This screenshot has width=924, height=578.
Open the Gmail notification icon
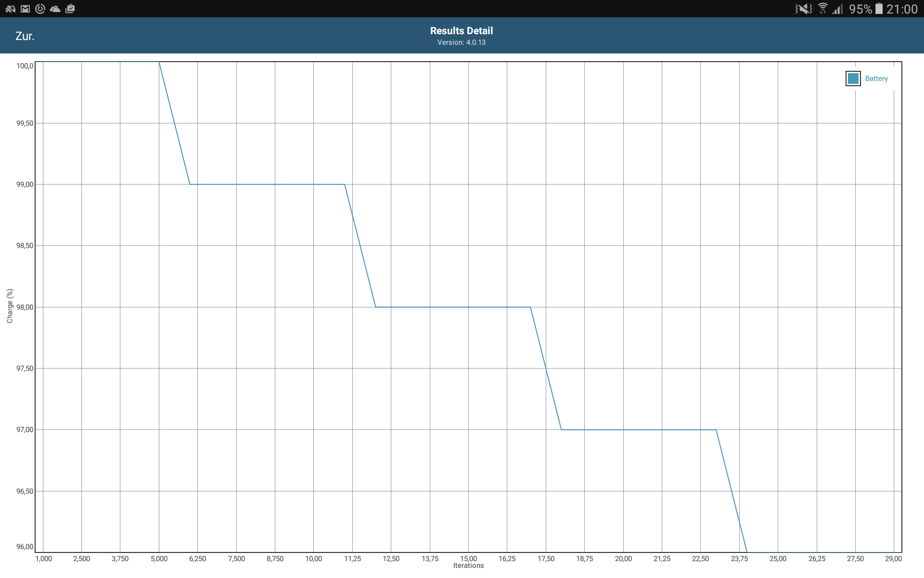pyautogui.click(x=26, y=9)
